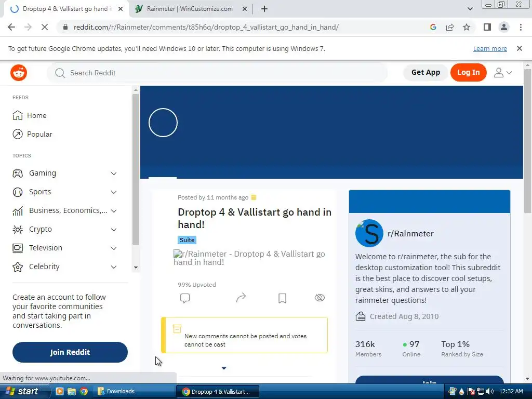532x399 pixels.
Task: Expand the Crypto topic
Action: [x=114, y=229]
